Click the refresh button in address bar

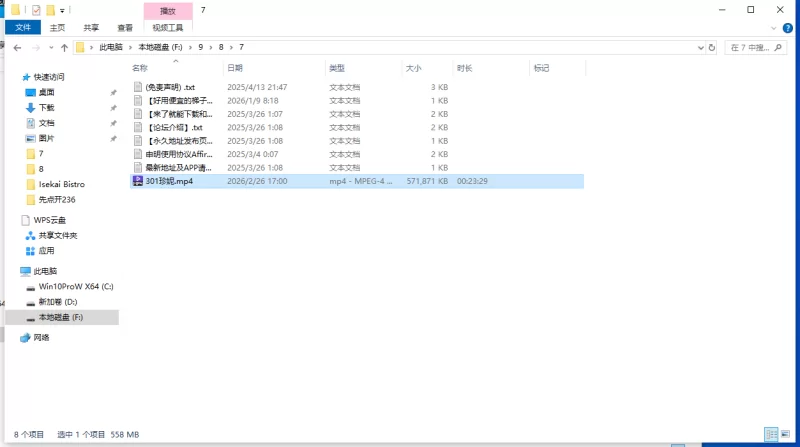[x=712, y=47]
